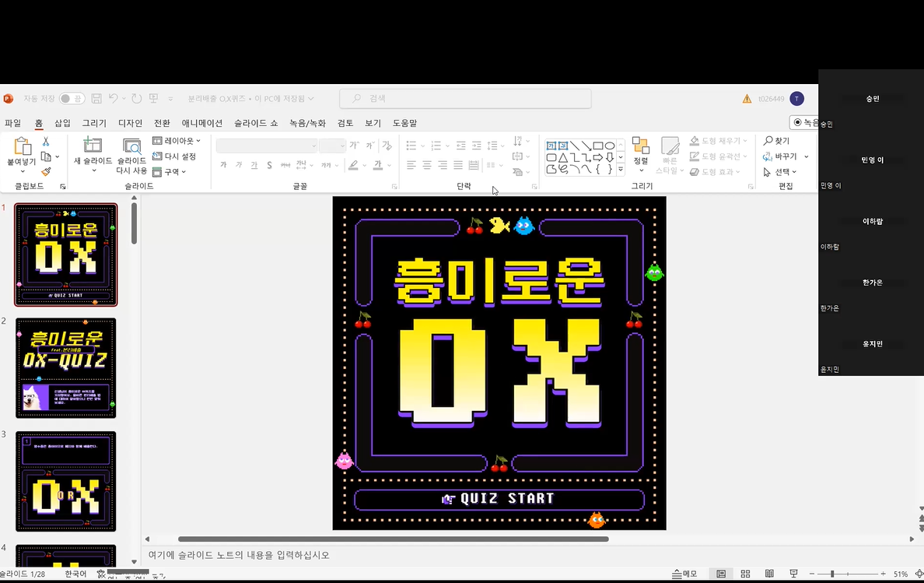Open the Clipboard group dialog launcher
Screen dimensions: 924x583
pyautogui.click(x=63, y=186)
